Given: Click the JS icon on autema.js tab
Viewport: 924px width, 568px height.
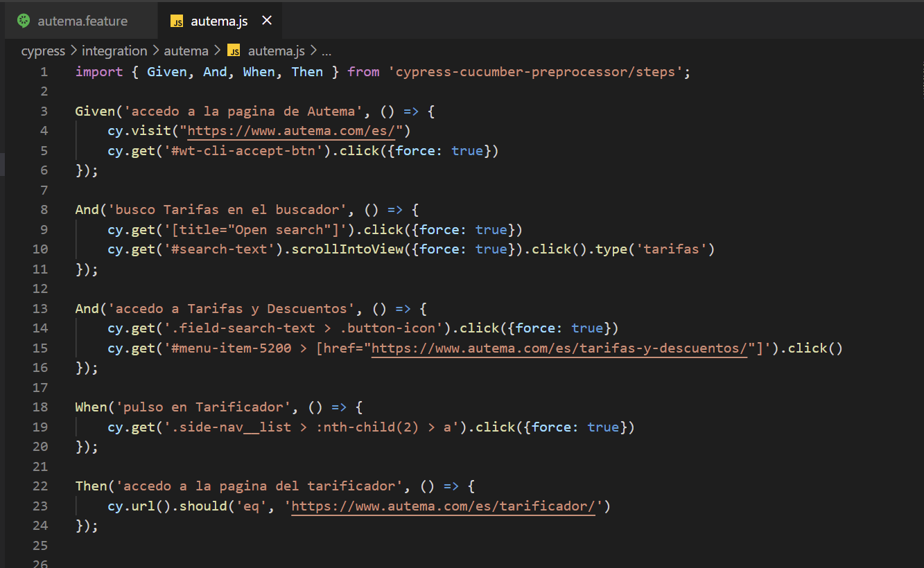Looking at the screenshot, I should click(x=177, y=21).
